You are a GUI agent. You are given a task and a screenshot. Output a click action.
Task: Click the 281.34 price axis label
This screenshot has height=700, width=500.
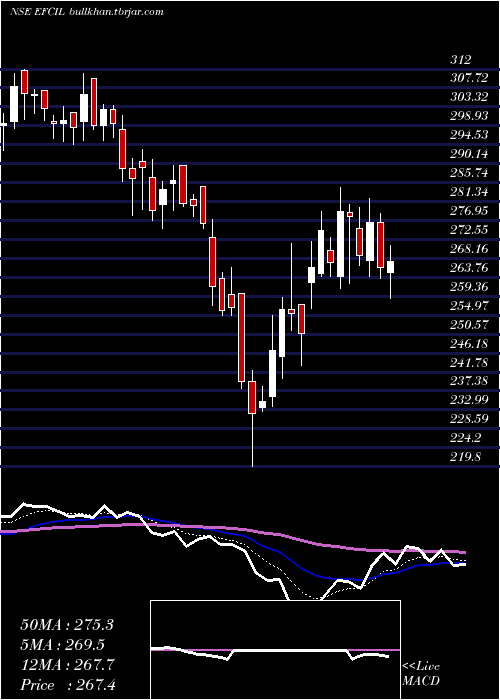pyautogui.click(x=470, y=192)
